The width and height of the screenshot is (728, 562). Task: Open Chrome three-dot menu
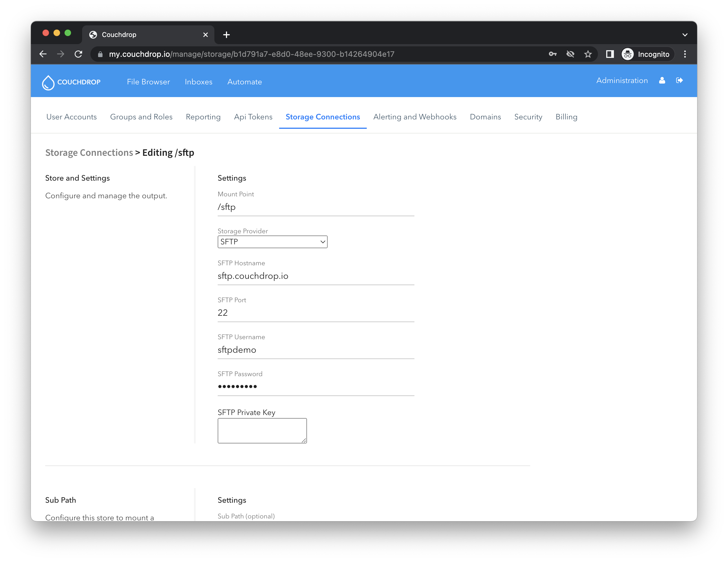point(685,54)
